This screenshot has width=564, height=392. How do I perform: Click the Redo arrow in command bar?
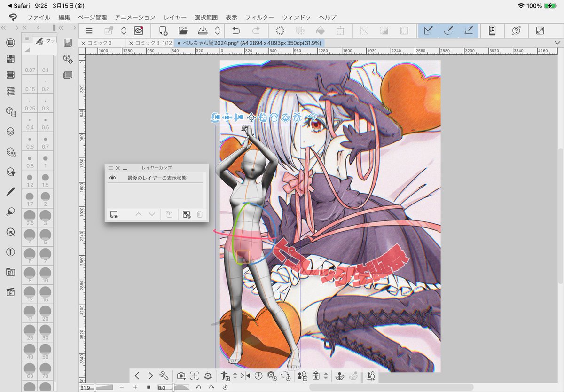[x=256, y=31]
